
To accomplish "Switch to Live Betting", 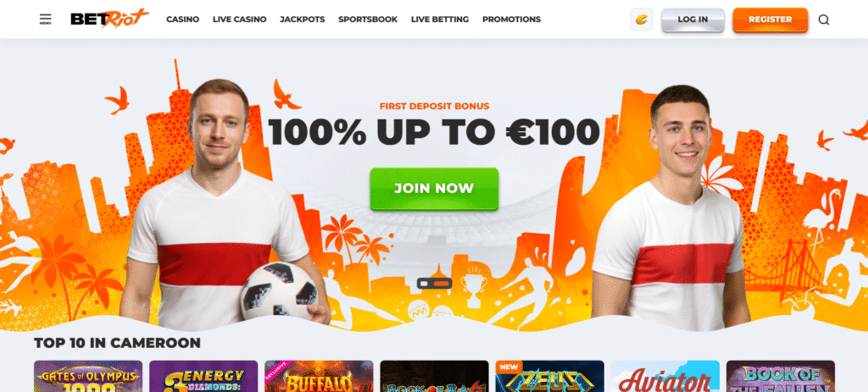I will pos(440,19).
